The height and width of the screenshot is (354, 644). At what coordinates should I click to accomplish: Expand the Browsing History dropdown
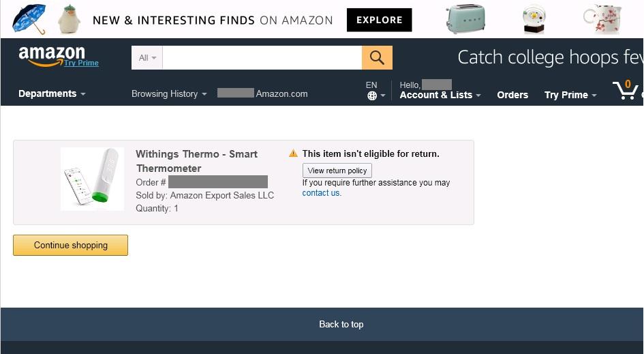click(x=169, y=93)
